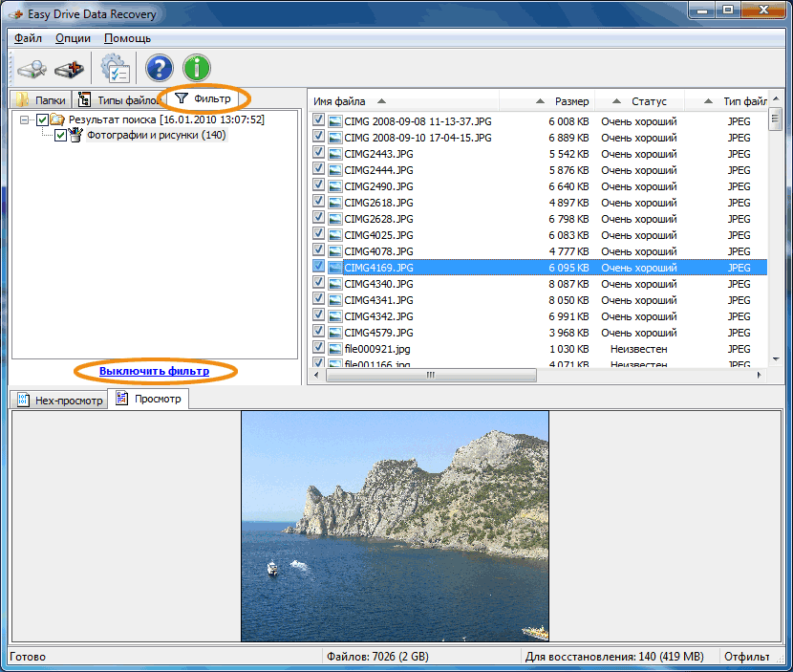
Task: Click the file icon of CIMG2618.JPG
Action: (x=334, y=203)
